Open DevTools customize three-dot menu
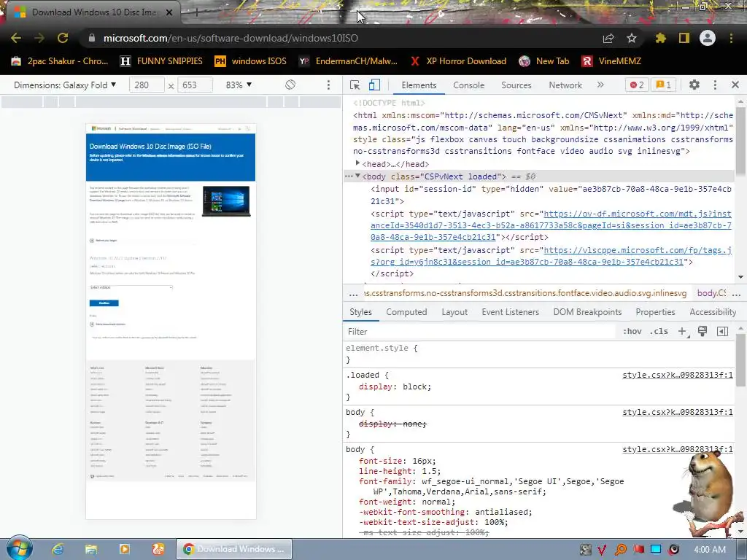Screen dimensions: 747x560 tap(715, 85)
